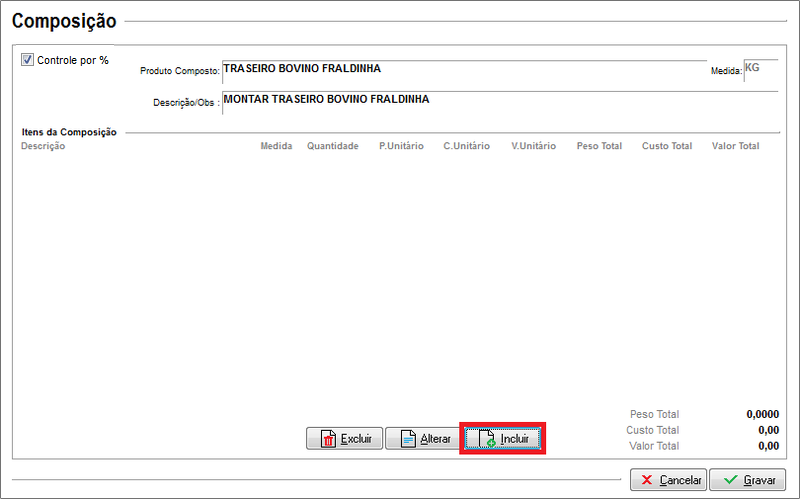The image size is (800, 499).
Task: Hit the green checkmark Gravar icon
Action: click(731, 480)
